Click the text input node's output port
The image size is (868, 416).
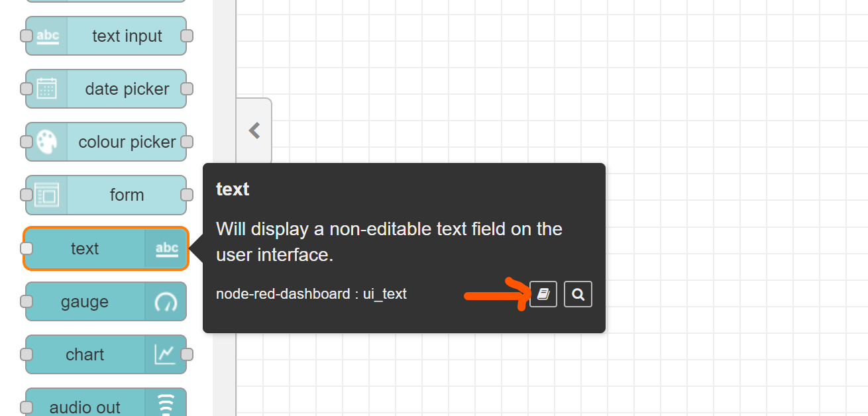(x=187, y=36)
